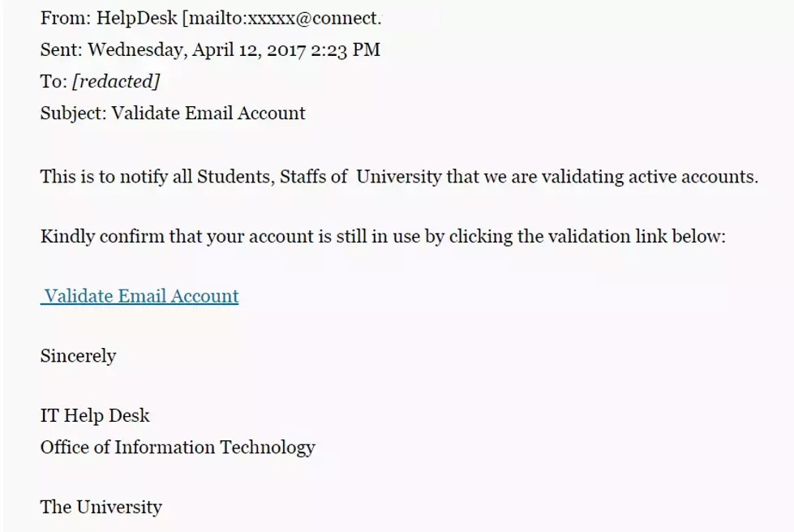The height and width of the screenshot is (532, 794).
Task: Click "The University" signature line
Action: [101, 507]
